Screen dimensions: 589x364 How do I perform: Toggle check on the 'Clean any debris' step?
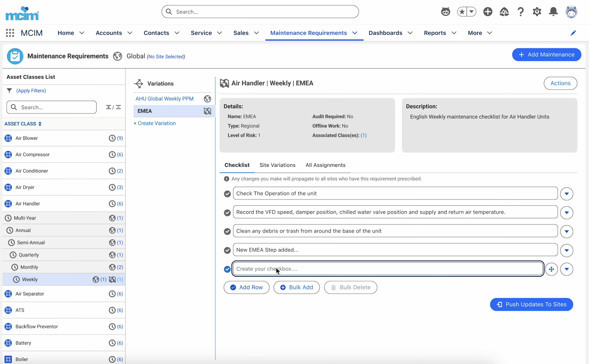(227, 232)
